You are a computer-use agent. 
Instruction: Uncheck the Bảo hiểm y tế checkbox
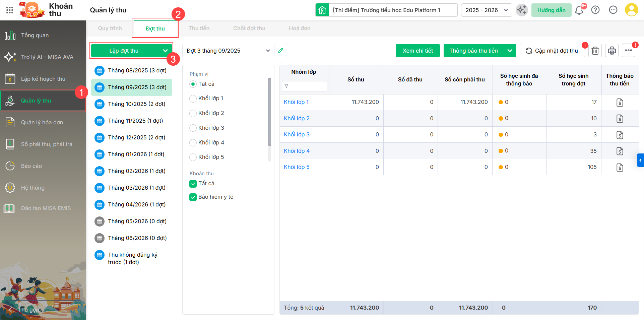click(x=193, y=197)
